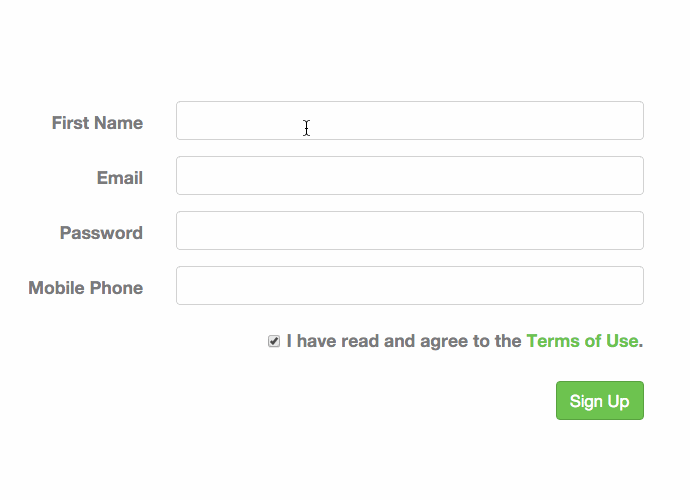The image size is (690, 500).
Task: Uncheck the Terms of Use agreement checkbox
Action: [274, 342]
